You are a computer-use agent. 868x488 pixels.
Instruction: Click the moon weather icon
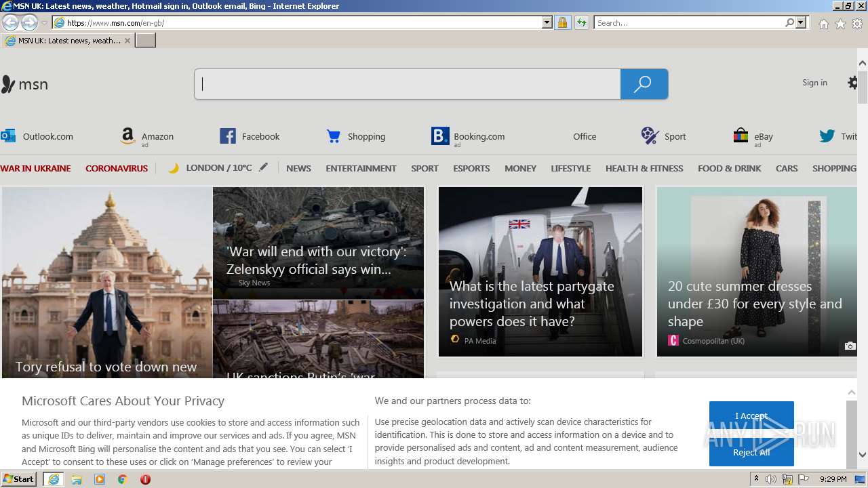(174, 168)
